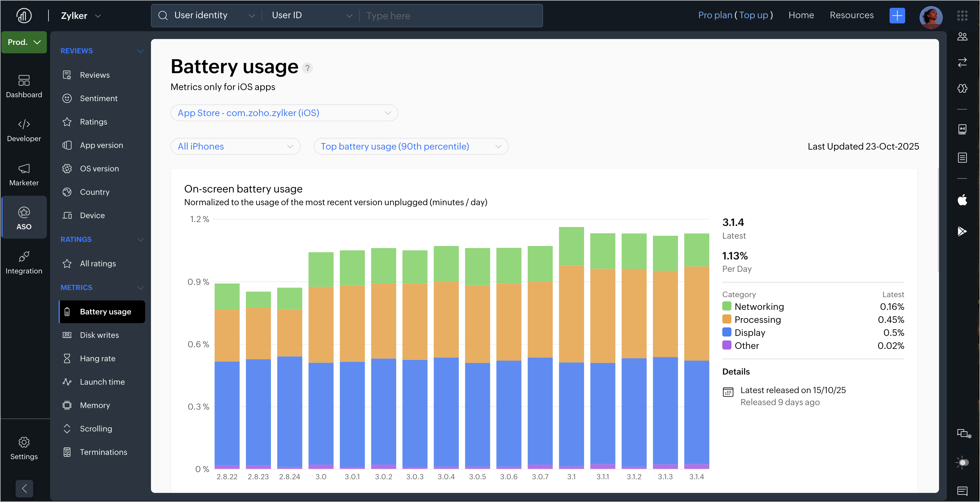The height and width of the screenshot is (502, 980).
Task: Click the blue plus add button
Action: click(x=897, y=16)
